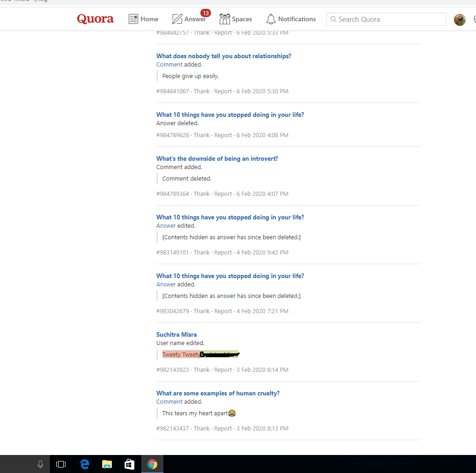
Task: Report log entry #982143923
Action: coord(223,370)
